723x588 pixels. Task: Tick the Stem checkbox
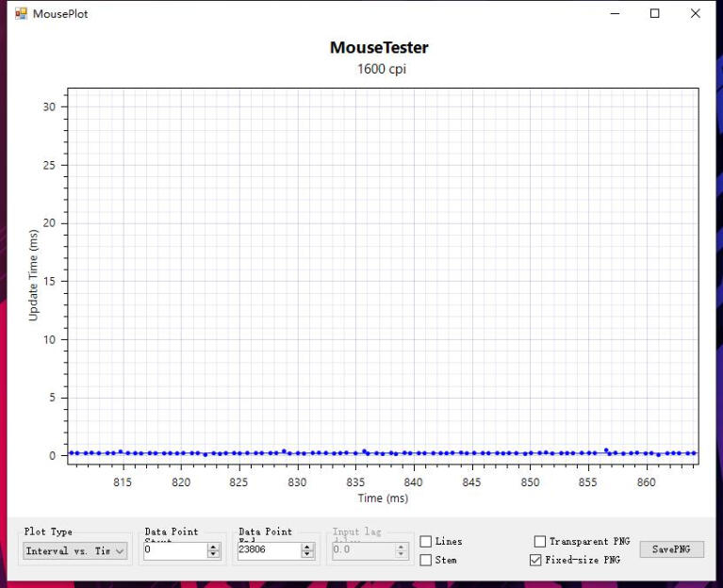click(x=426, y=560)
